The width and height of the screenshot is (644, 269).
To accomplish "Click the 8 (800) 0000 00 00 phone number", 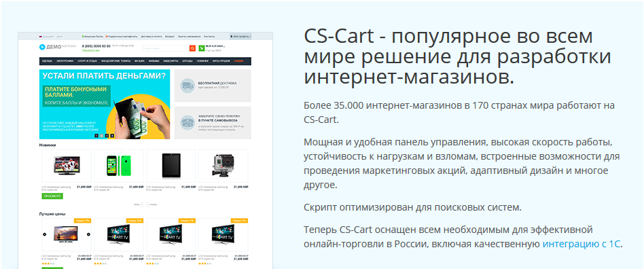I will [96, 46].
